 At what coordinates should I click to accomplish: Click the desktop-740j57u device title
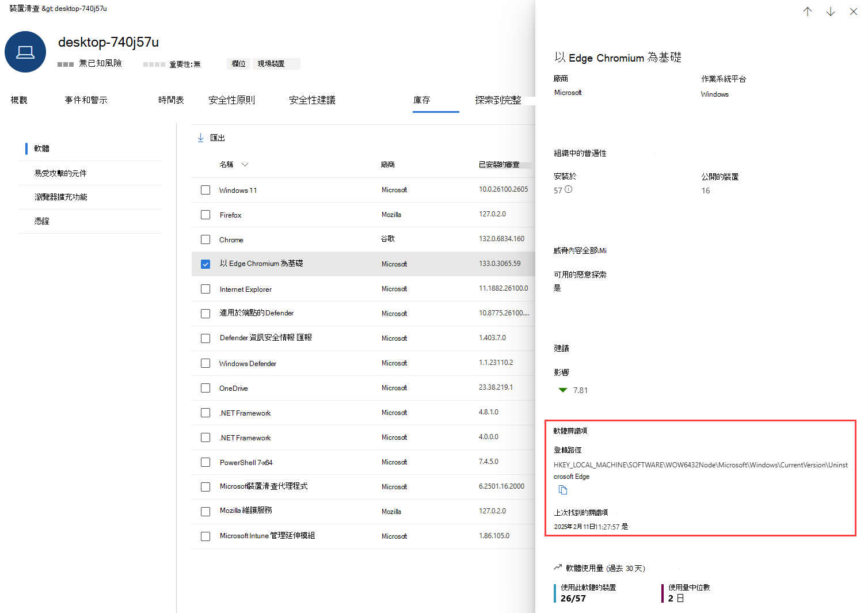[108, 42]
